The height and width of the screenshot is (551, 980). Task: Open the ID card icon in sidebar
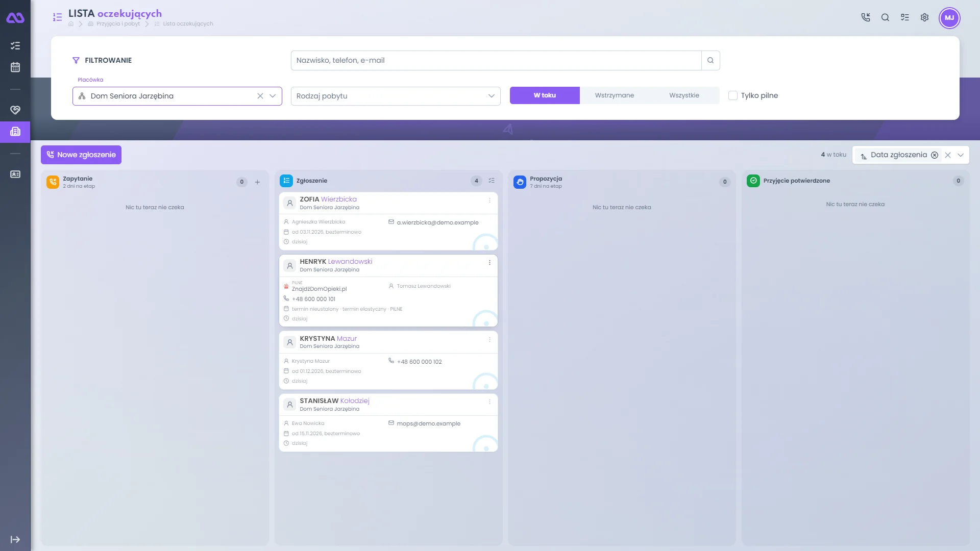click(x=15, y=174)
